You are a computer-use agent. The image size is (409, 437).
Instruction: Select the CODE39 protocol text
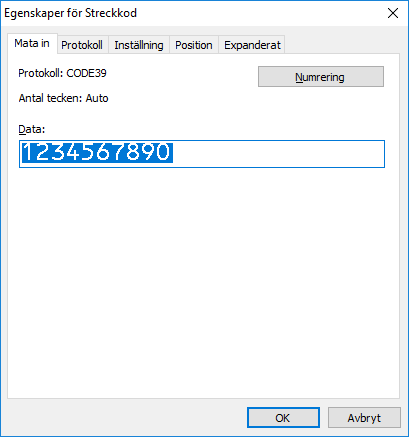coord(86,73)
